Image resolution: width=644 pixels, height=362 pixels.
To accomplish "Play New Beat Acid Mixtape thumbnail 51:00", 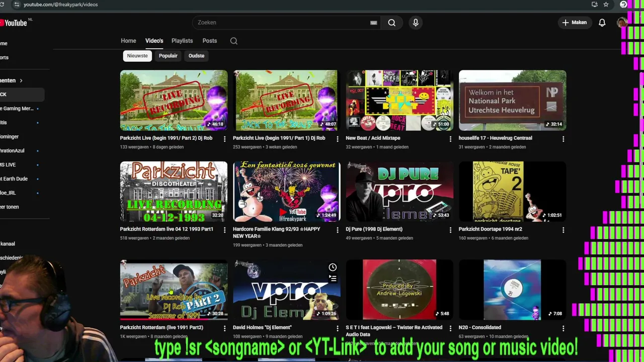I will (399, 101).
